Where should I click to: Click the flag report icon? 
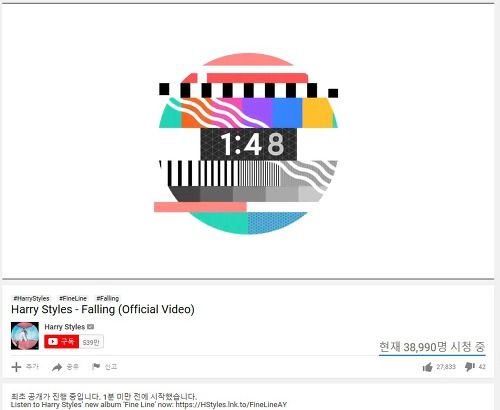[x=96, y=367]
